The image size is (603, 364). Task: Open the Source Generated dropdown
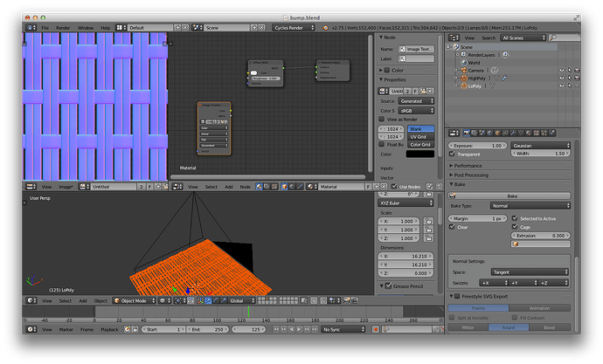pos(416,101)
